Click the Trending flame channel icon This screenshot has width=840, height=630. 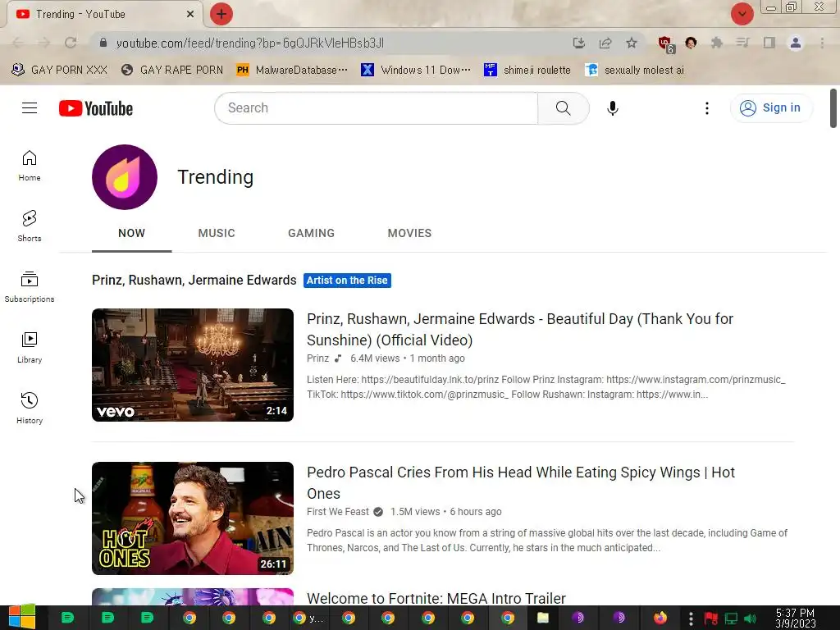click(125, 177)
